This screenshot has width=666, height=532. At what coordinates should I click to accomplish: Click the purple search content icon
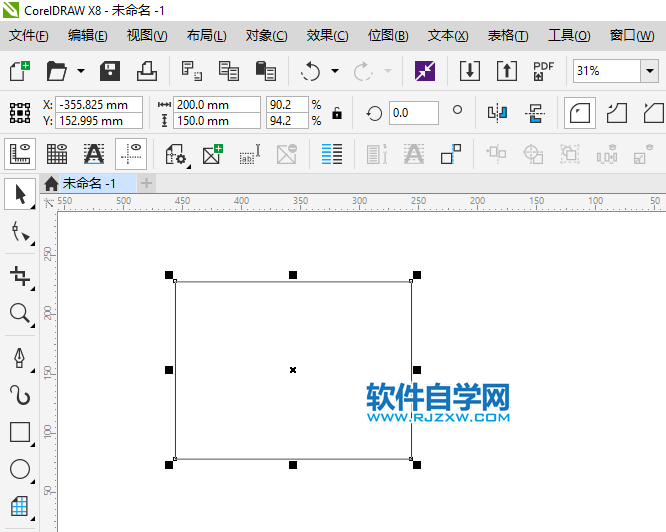point(425,71)
